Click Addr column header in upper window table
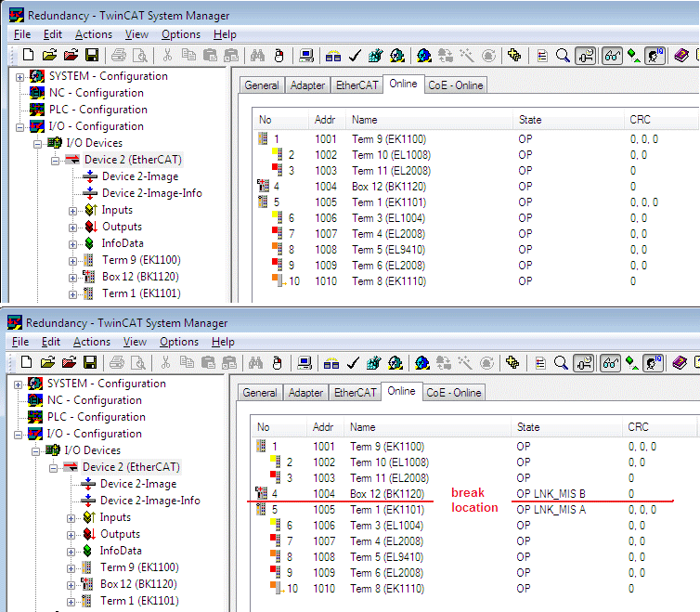This screenshot has width=700, height=612. click(327, 120)
